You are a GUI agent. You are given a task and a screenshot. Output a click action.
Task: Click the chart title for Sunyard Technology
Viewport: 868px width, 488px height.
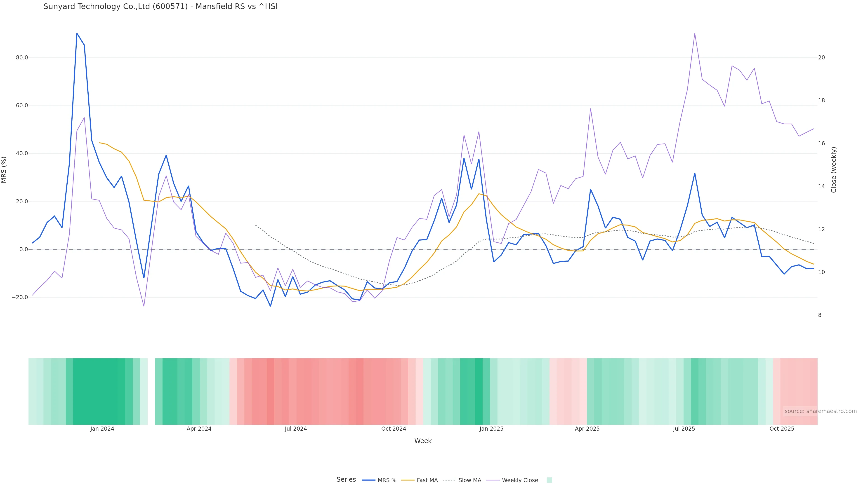click(x=160, y=6)
